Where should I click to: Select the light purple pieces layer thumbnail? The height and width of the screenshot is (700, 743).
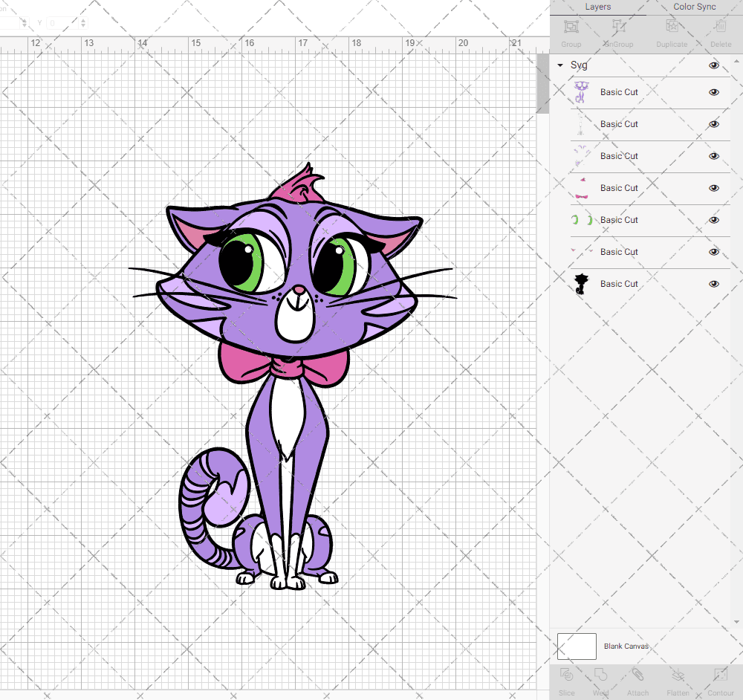tap(582, 156)
